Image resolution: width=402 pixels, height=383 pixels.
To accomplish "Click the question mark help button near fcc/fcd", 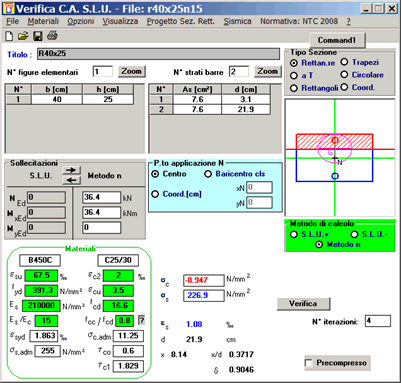I will pyautogui.click(x=142, y=320).
